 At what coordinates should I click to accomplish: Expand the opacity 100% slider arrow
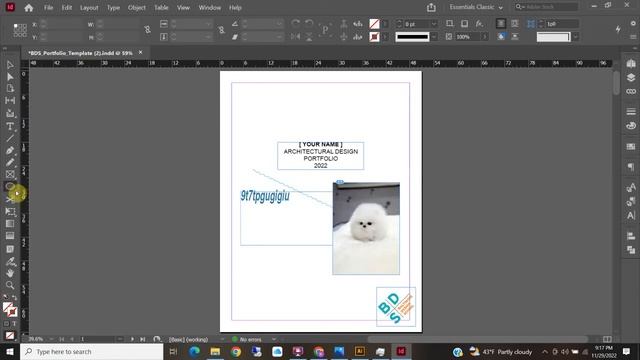click(x=484, y=37)
